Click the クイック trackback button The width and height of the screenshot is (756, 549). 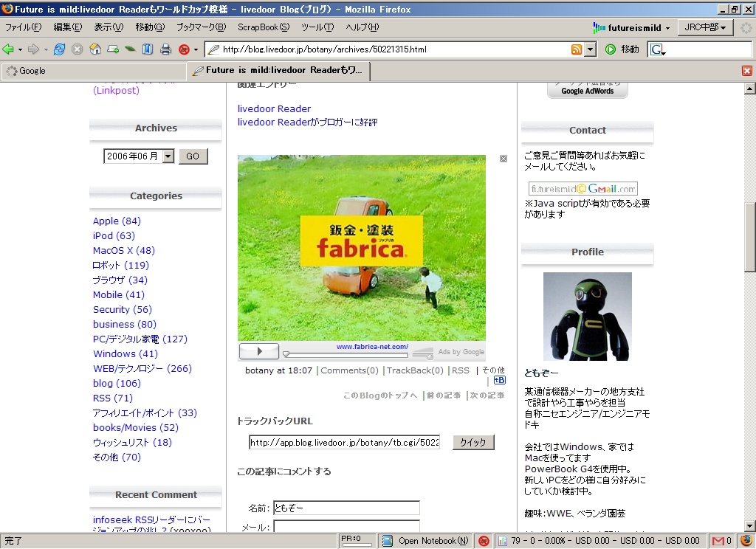click(x=473, y=442)
